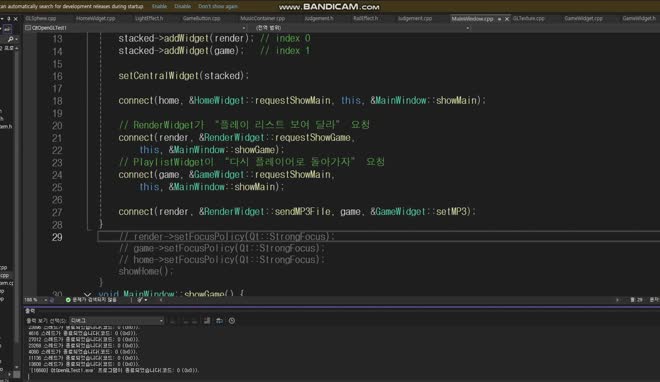
Task: Click Enable in the notification bar
Action: coord(159,6)
